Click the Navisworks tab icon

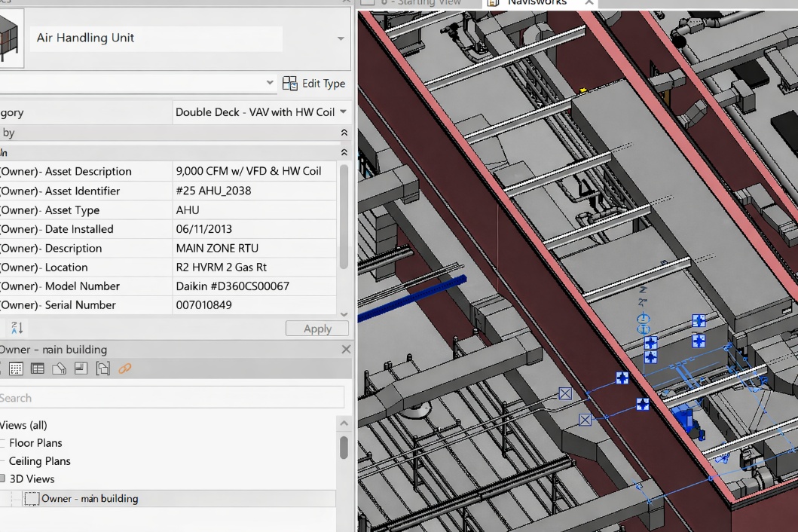tap(493, 3)
